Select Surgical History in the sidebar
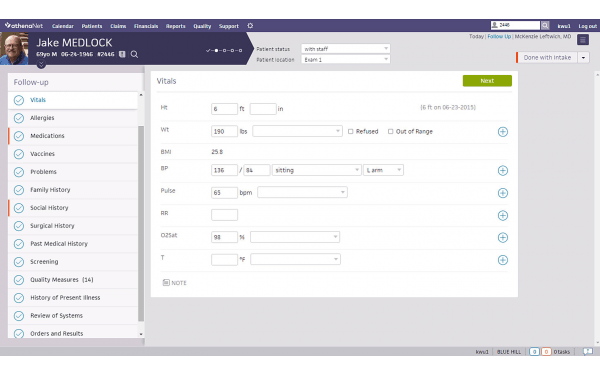 click(73, 226)
